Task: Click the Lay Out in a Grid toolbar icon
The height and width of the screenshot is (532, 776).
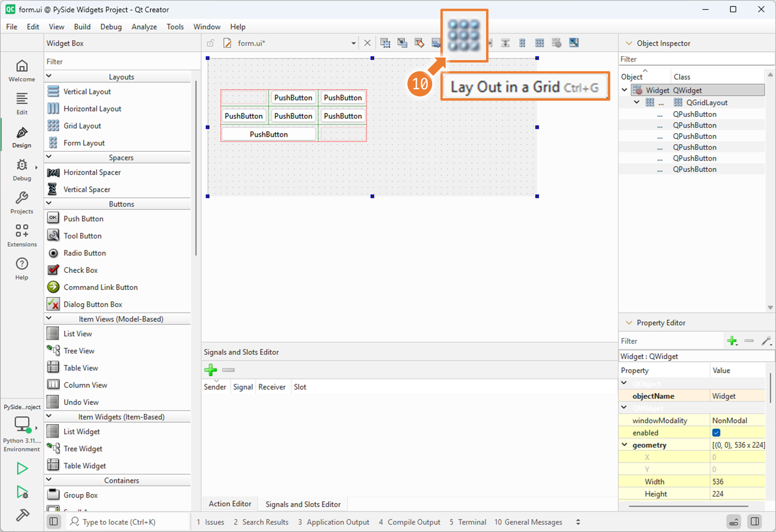Action: pos(540,43)
